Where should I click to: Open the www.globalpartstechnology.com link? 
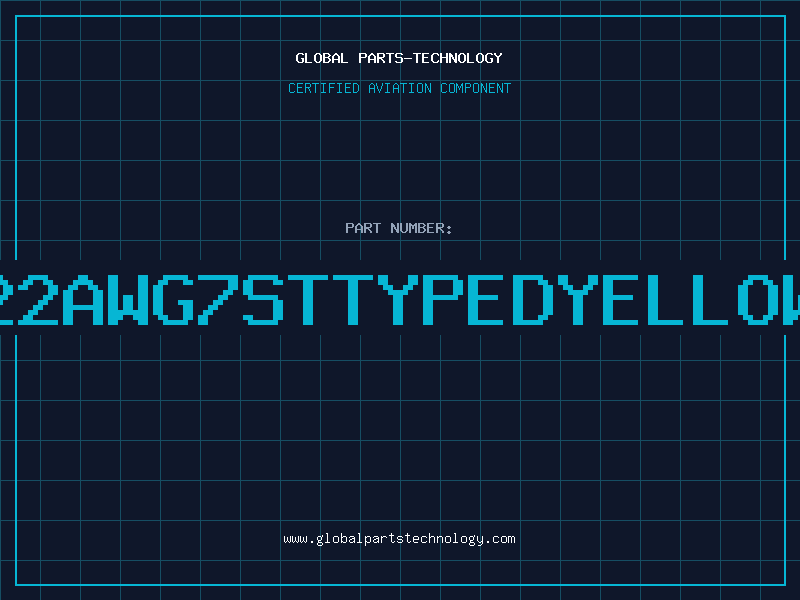(x=399, y=539)
